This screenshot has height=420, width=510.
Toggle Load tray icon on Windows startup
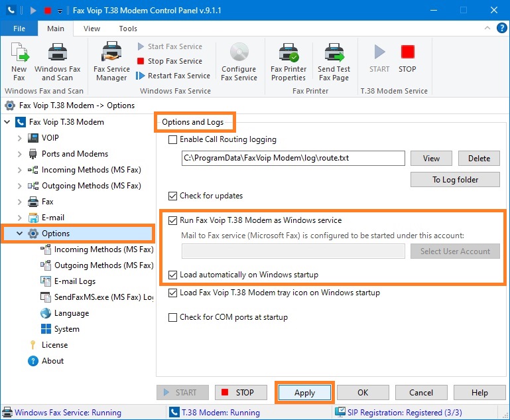click(x=172, y=293)
